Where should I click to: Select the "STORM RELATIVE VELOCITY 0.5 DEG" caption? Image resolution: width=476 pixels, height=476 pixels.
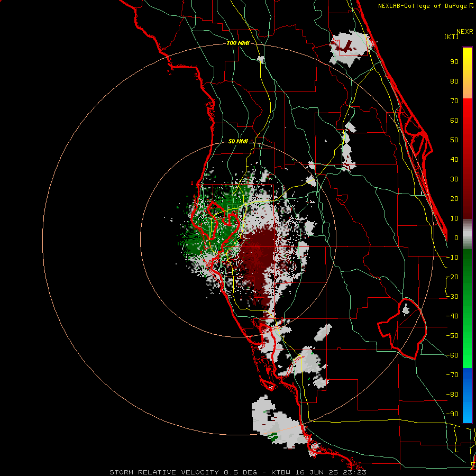[x=183, y=472]
